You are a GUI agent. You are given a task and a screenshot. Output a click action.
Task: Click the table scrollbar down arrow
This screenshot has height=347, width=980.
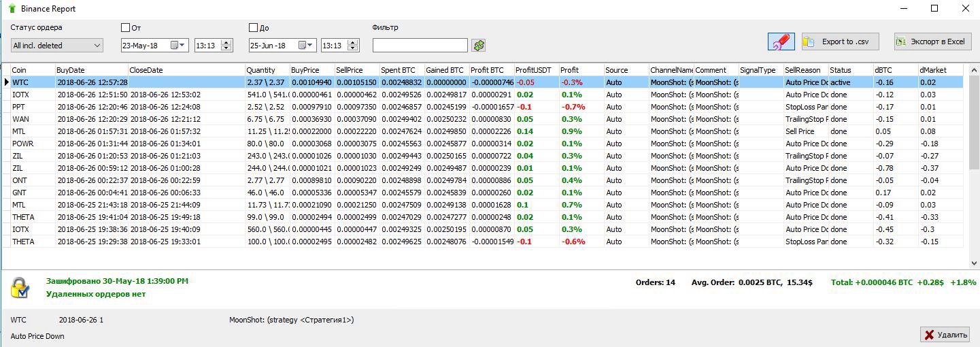click(973, 263)
